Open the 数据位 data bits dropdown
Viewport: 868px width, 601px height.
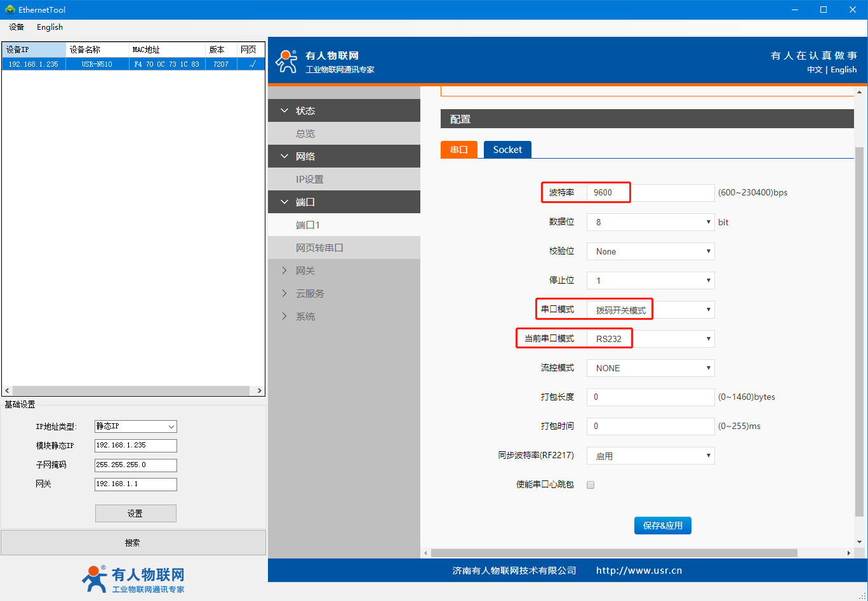point(650,222)
